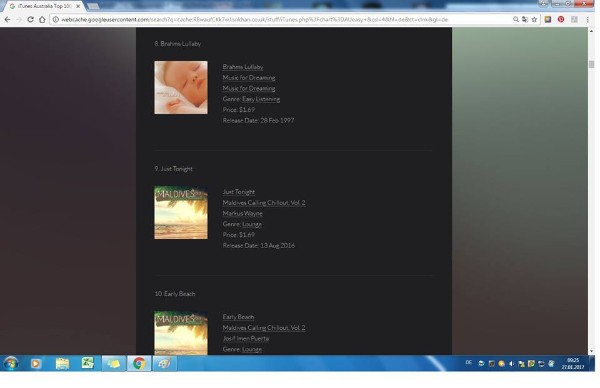
Task: Open the zoom magnifier icon in address bar
Action: tap(515, 20)
